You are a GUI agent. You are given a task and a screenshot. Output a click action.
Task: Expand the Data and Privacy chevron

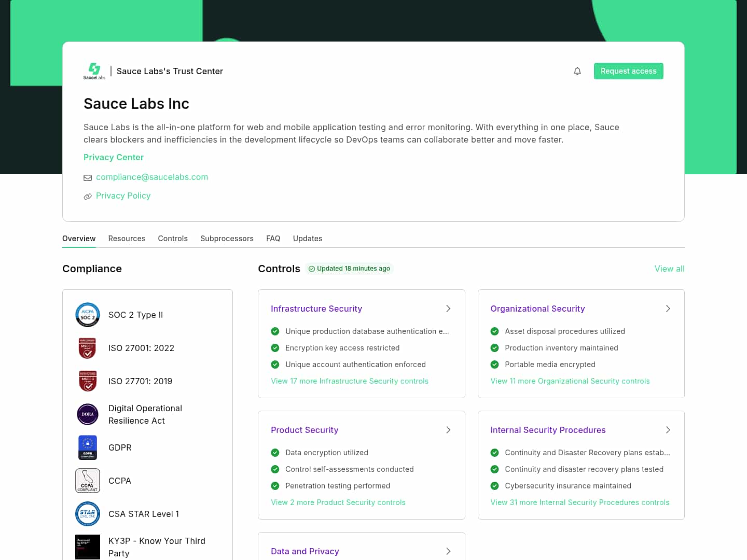(448, 551)
